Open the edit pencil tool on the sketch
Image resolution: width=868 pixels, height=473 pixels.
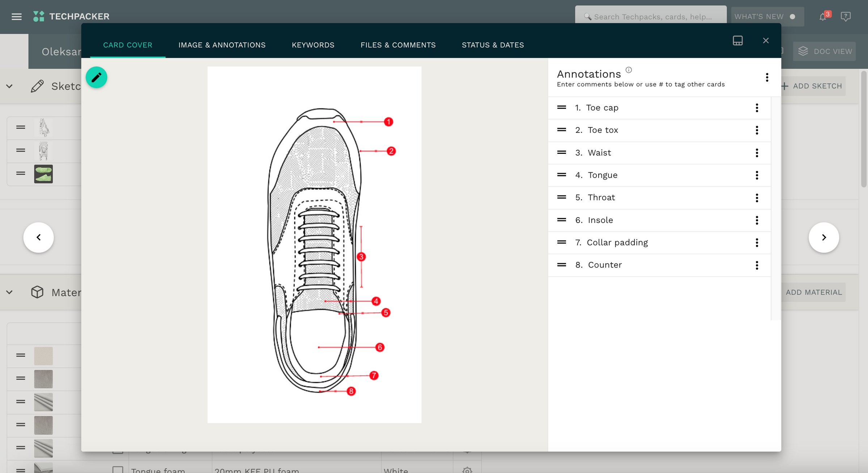pyautogui.click(x=96, y=77)
